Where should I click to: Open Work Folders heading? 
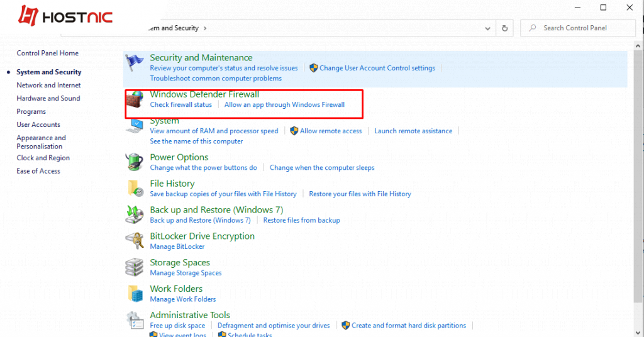click(176, 289)
